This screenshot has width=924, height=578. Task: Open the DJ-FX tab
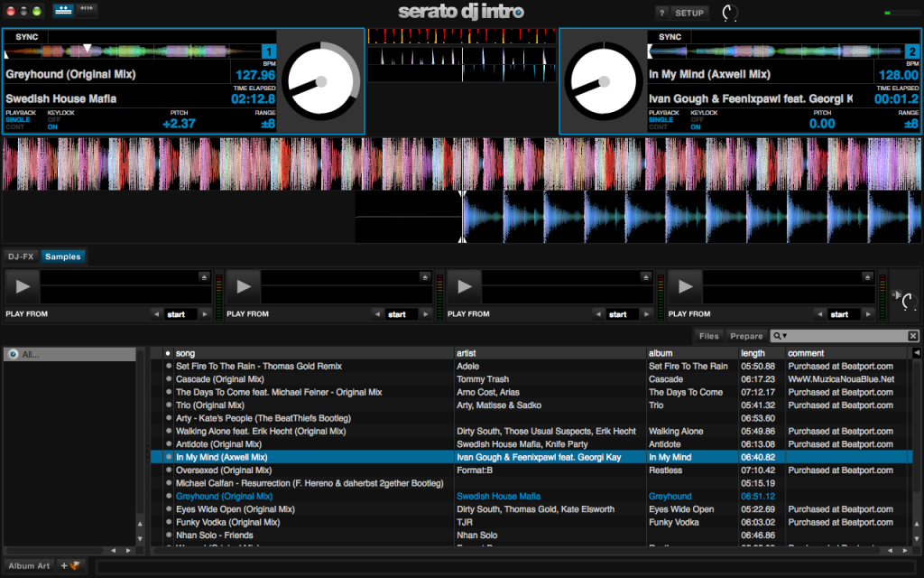point(21,256)
